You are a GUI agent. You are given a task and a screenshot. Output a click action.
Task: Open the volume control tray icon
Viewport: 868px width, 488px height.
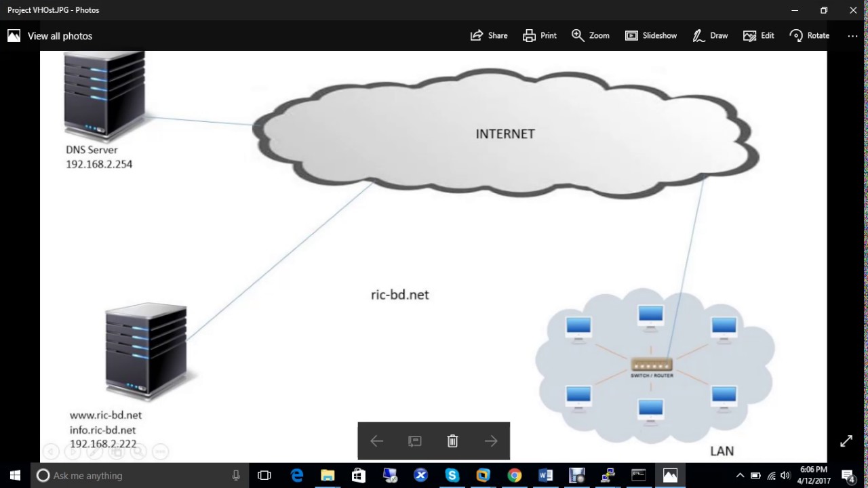(786, 475)
